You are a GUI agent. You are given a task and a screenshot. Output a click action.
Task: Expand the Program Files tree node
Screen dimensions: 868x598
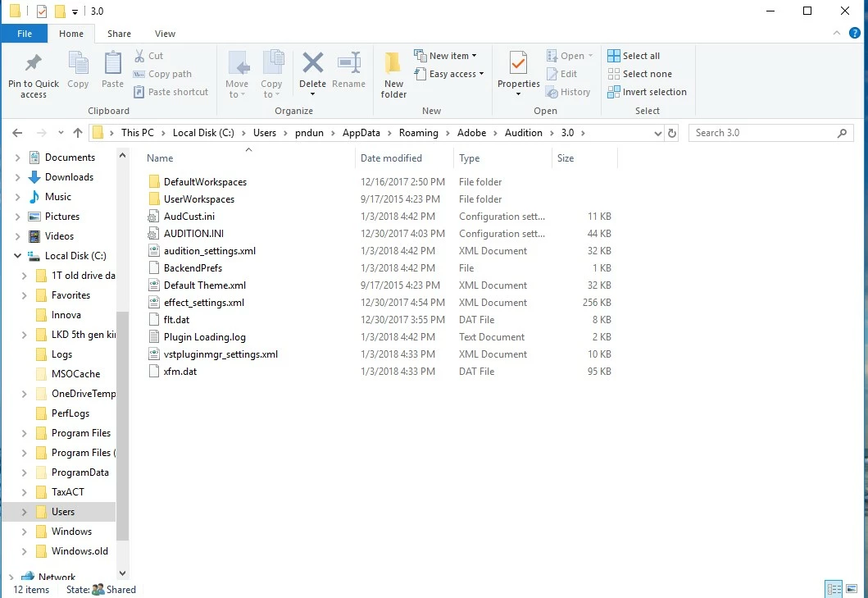24,433
